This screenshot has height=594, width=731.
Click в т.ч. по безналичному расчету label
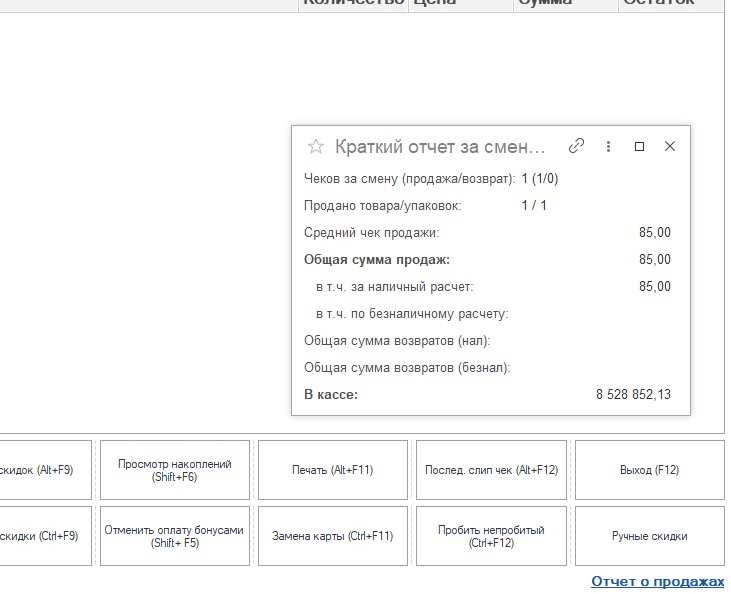coord(412,314)
